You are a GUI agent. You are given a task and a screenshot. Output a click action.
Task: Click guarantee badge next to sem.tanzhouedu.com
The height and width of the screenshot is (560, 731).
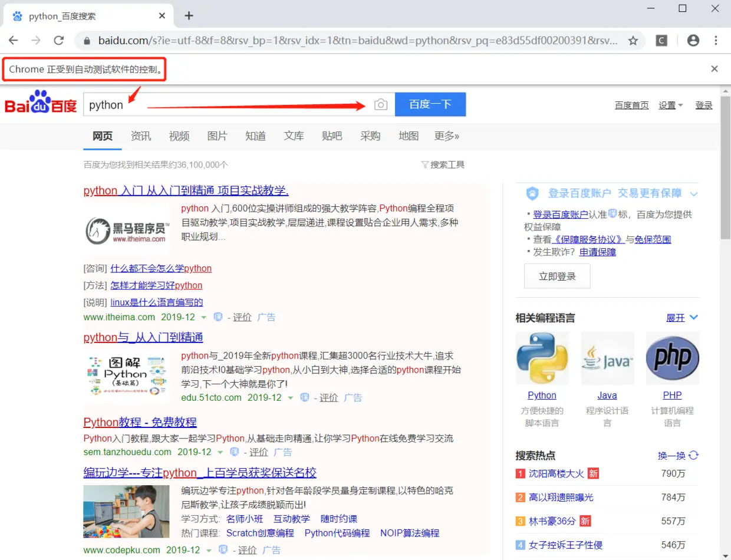234,452
